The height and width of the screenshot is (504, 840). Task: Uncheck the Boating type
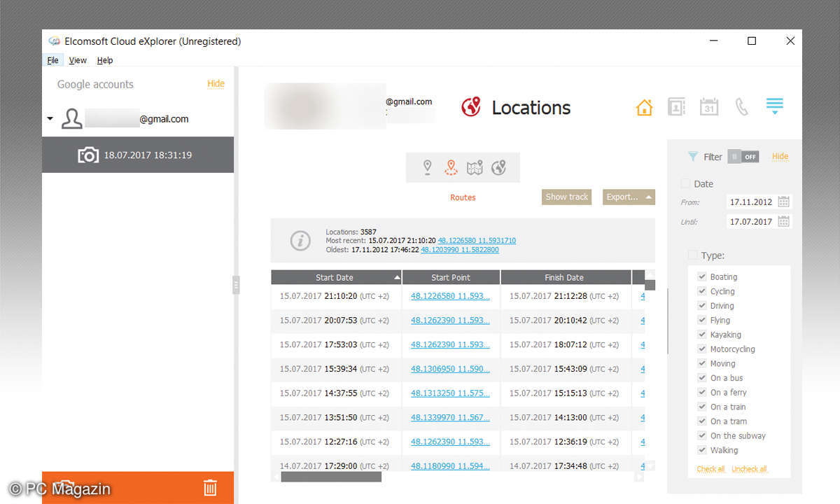click(x=701, y=276)
